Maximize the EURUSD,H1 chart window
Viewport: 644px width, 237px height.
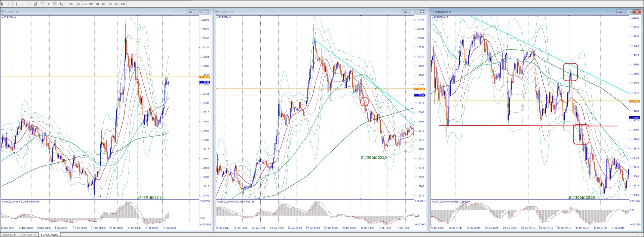tap(414, 12)
